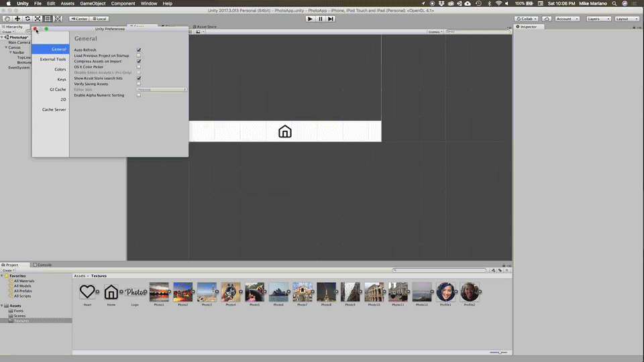The image size is (644, 362).
Task: Open macOS Spotlight search icon
Action: [614, 3]
